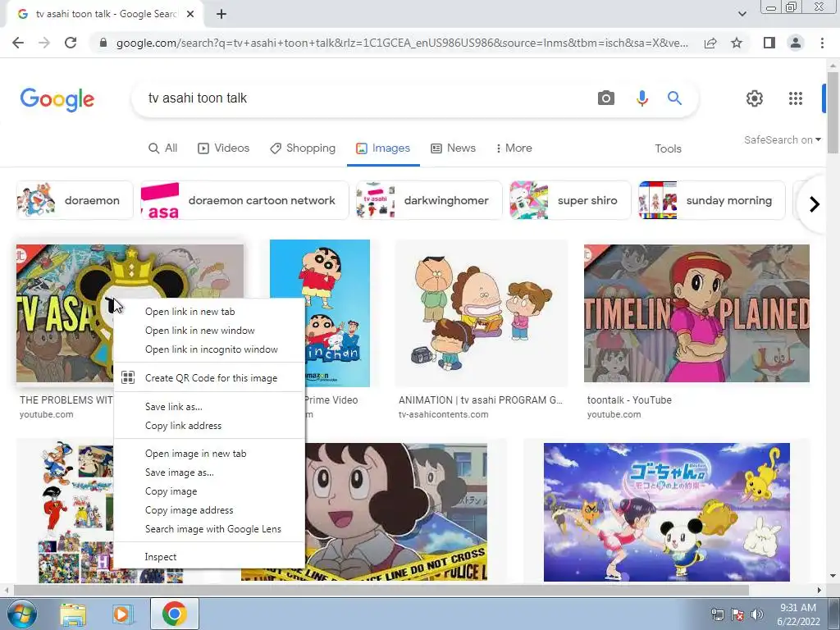Open the Chrome profile avatar
The height and width of the screenshot is (630, 840).
click(x=796, y=43)
